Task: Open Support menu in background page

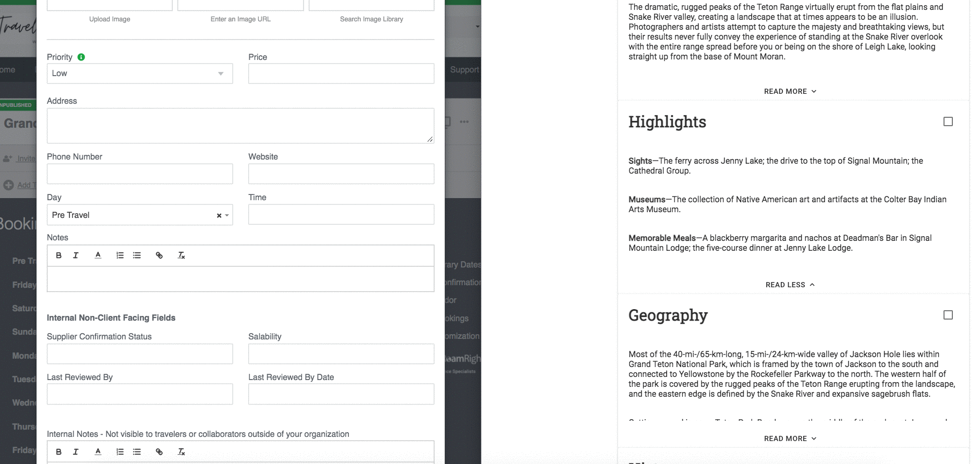Action: point(464,69)
